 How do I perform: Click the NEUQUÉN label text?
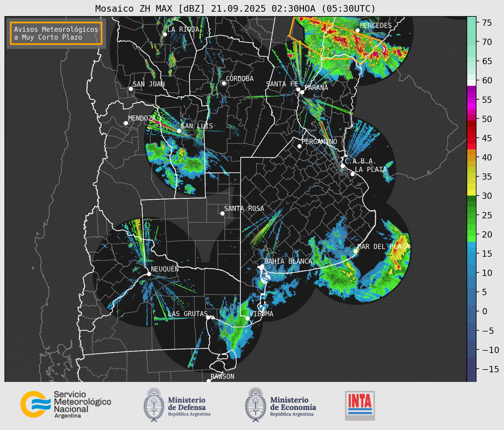coord(165,269)
